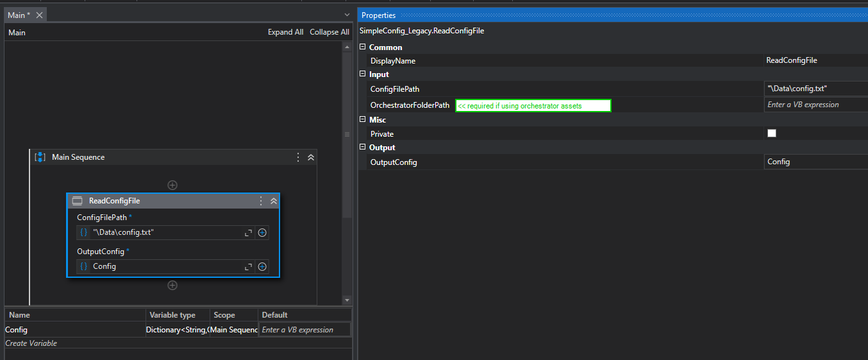Click plus button beside OutputConfig field
This screenshot has width=868, height=360.
pos(262,266)
